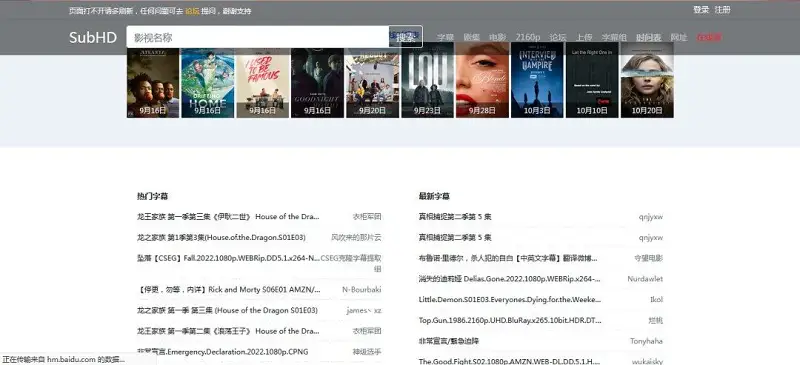This screenshot has width=800, height=365.
Task: Open 坠落【CSEG】Fall.2022.1080p.WEBRip subtitle
Action: coord(228,258)
